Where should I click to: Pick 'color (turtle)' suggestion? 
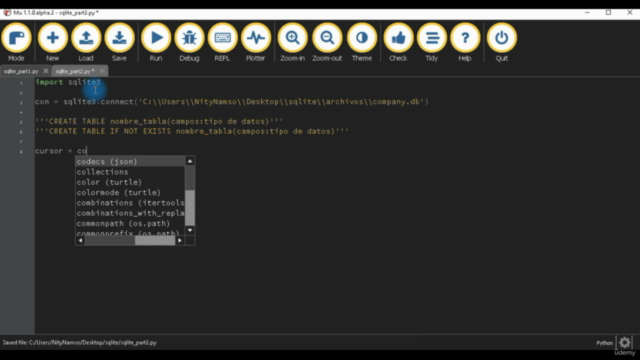[x=130, y=182]
